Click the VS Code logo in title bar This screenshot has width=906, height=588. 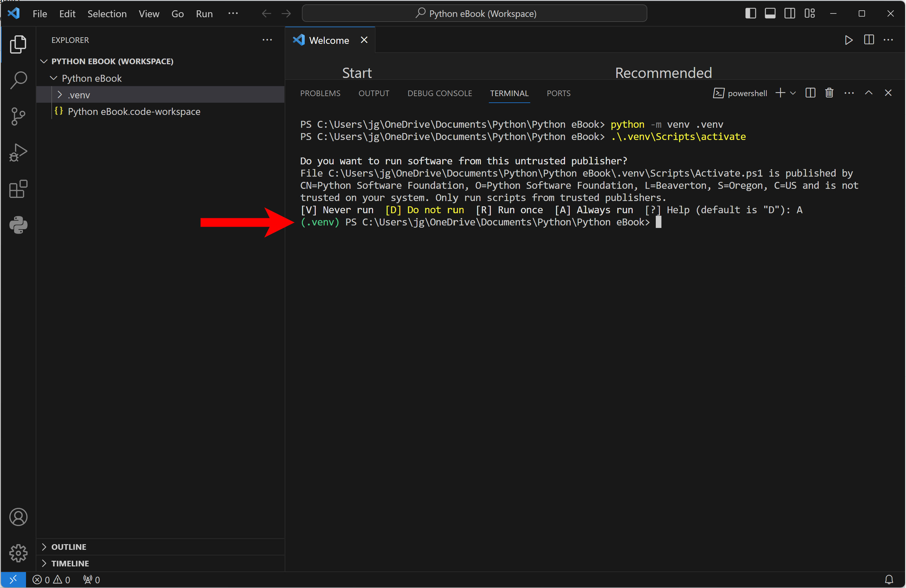[14, 13]
